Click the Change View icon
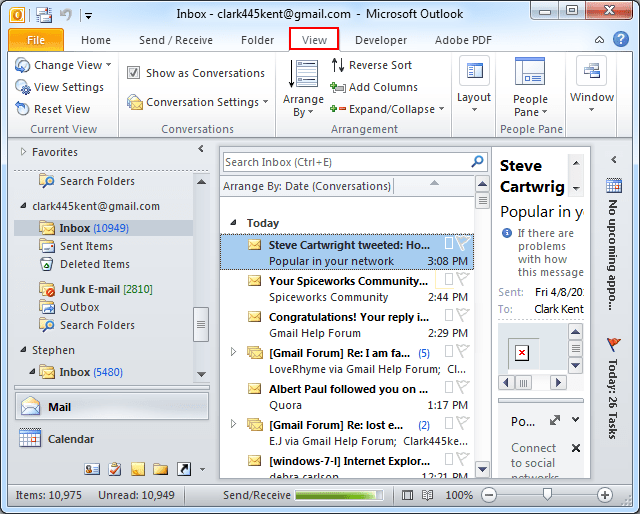This screenshot has height=514, width=640. click(22, 65)
